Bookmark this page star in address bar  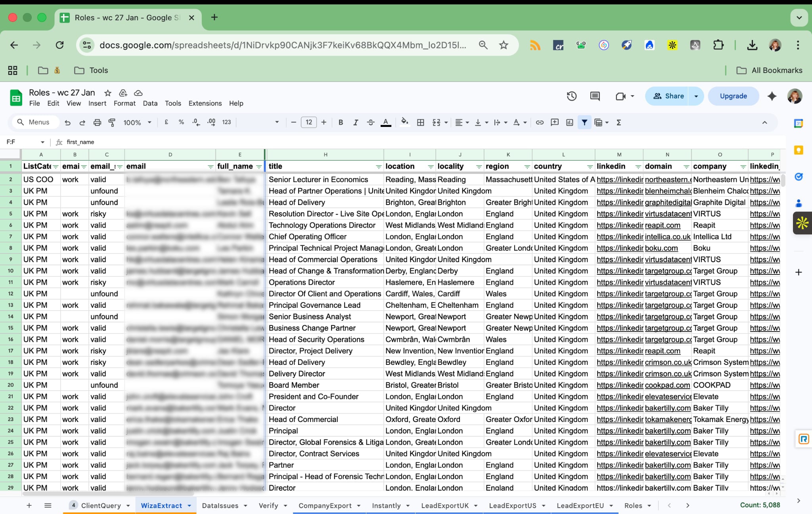pyautogui.click(x=504, y=45)
